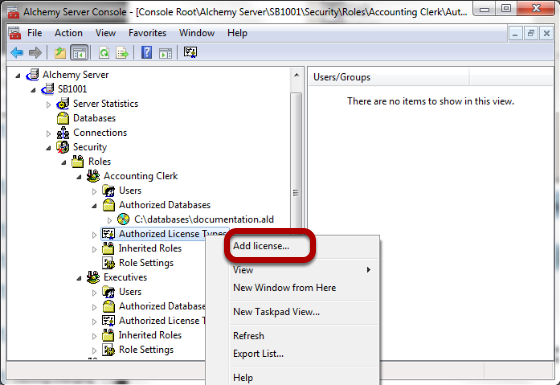Click the Inherited Roles icon under Executives
The height and width of the screenshot is (385, 560).
(108, 335)
